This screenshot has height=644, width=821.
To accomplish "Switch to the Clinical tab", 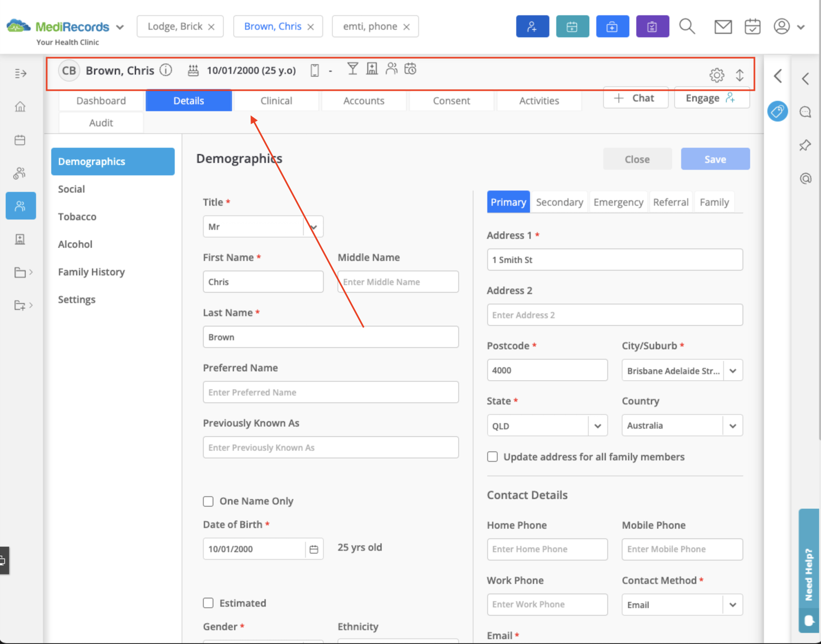I will coord(276,101).
